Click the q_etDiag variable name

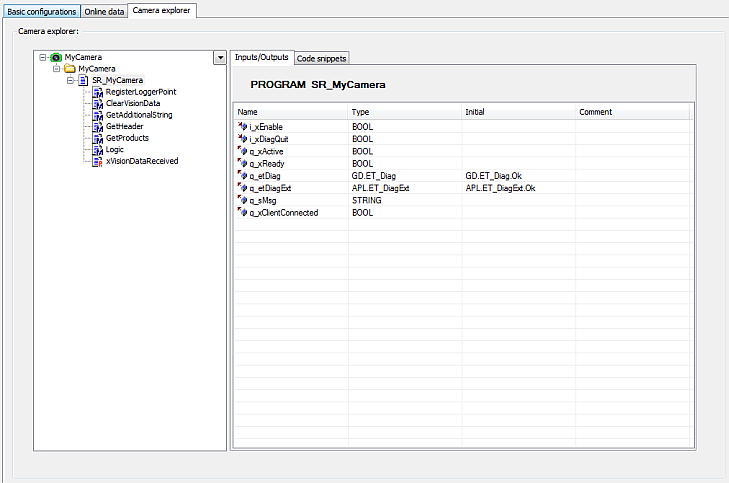[x=265, y=176]
